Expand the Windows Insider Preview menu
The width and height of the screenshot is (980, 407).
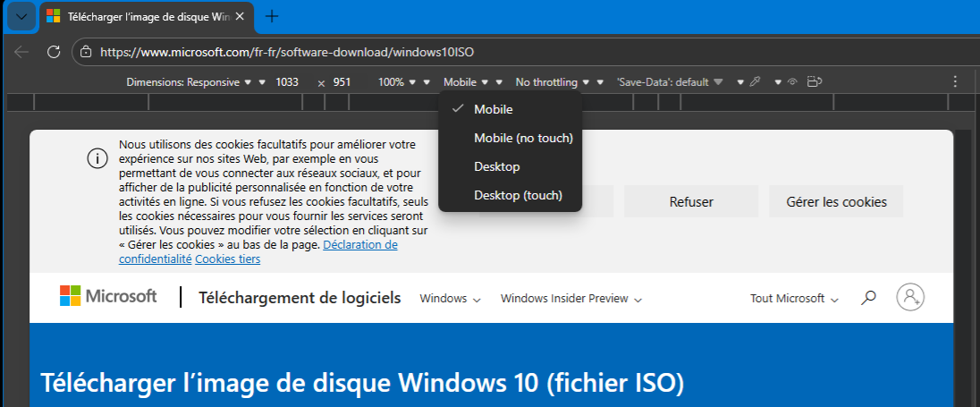(x=571, y=299)
